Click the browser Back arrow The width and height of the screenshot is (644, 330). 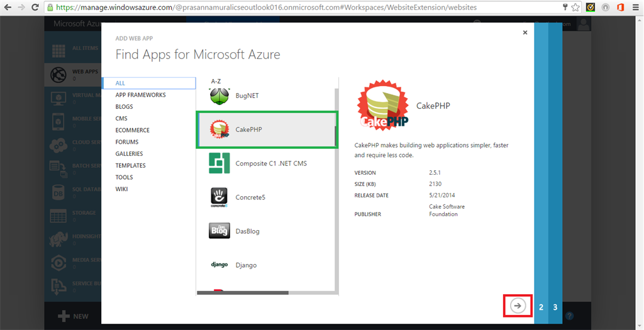pyautogui.click(x=8, y=7)
